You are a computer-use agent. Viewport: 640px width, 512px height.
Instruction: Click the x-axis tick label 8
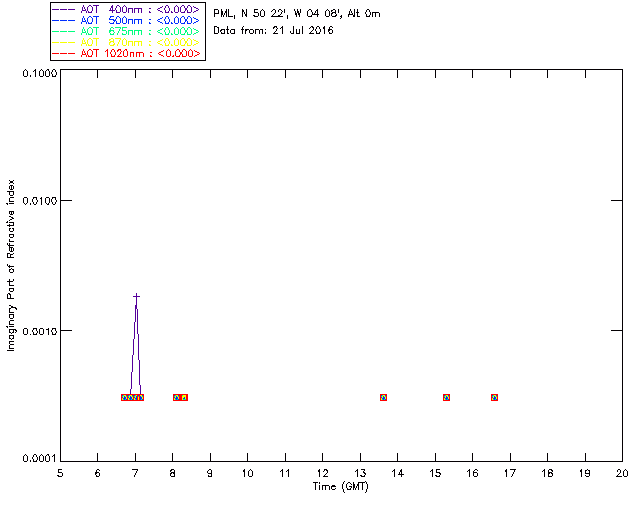(x=173, y=473)
